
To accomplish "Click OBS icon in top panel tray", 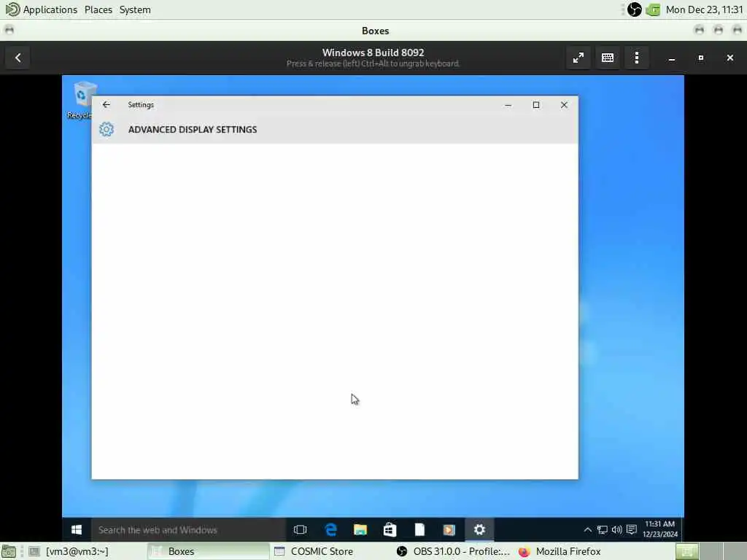I will [634, 9].
